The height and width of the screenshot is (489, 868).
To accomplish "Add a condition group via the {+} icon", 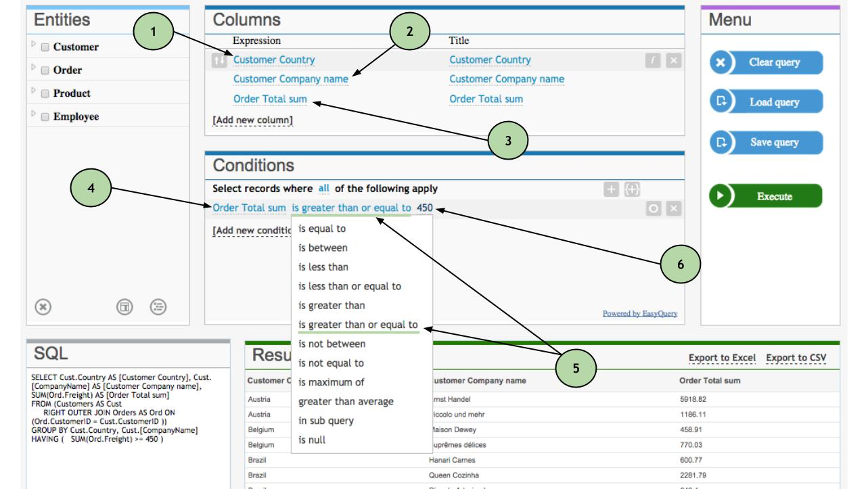I will pos(633,189).
